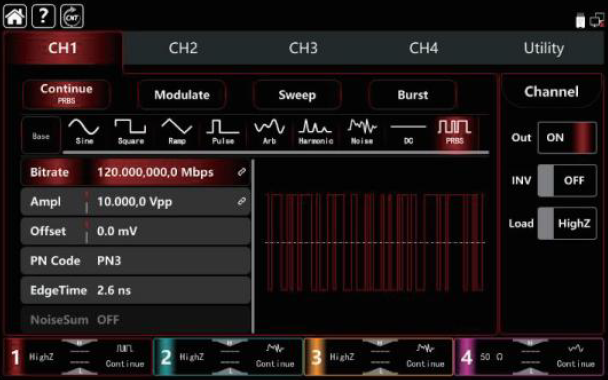Viewport: 608px width, 380px height.
Task: Click the waveform list scrollbar
Action: 275,152
